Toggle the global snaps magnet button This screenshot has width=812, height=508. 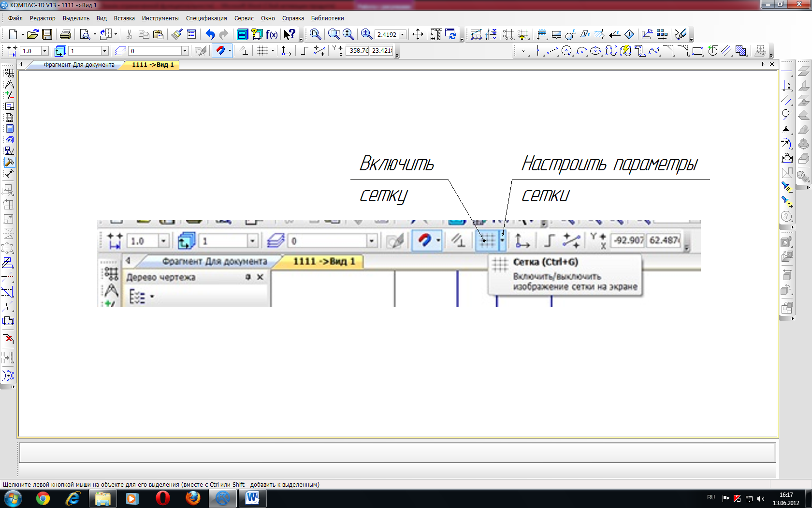coord(220,50)
